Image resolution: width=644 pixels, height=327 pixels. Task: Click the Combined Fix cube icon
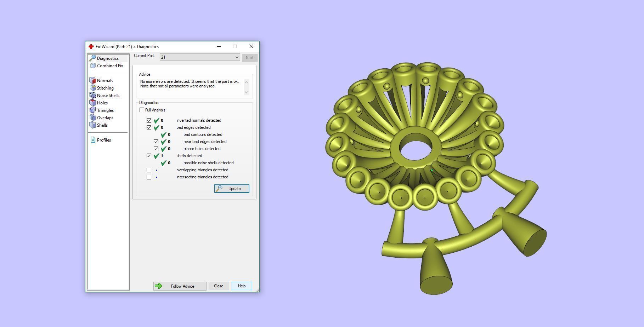(93, 65)
